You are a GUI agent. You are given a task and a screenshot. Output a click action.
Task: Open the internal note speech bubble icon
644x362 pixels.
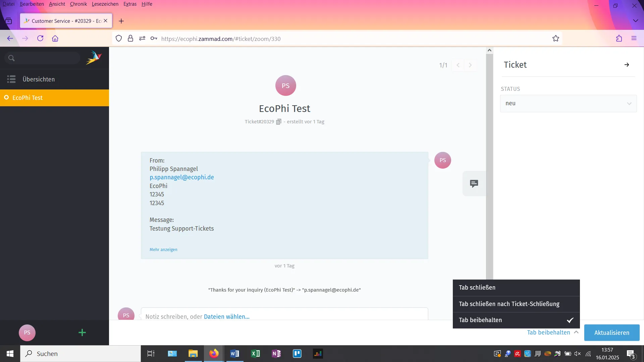click(474, 184)
